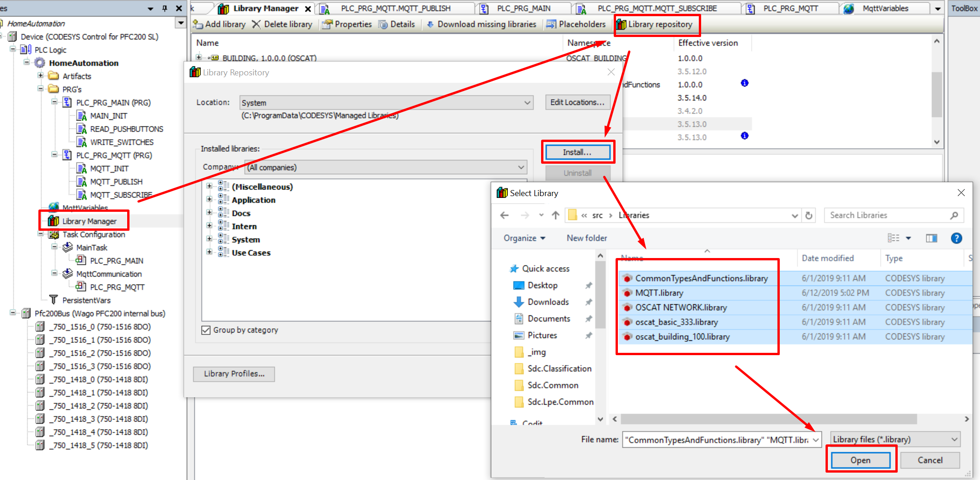The width and height of the screenshot is (980, 480).
Task: Click the File name input field
Action: coord(717,440)
